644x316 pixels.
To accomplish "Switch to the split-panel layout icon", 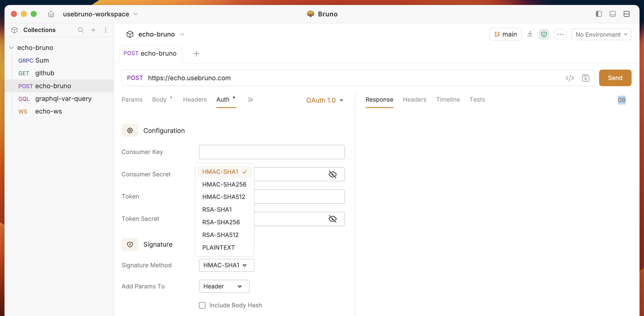I will point(626,14).
